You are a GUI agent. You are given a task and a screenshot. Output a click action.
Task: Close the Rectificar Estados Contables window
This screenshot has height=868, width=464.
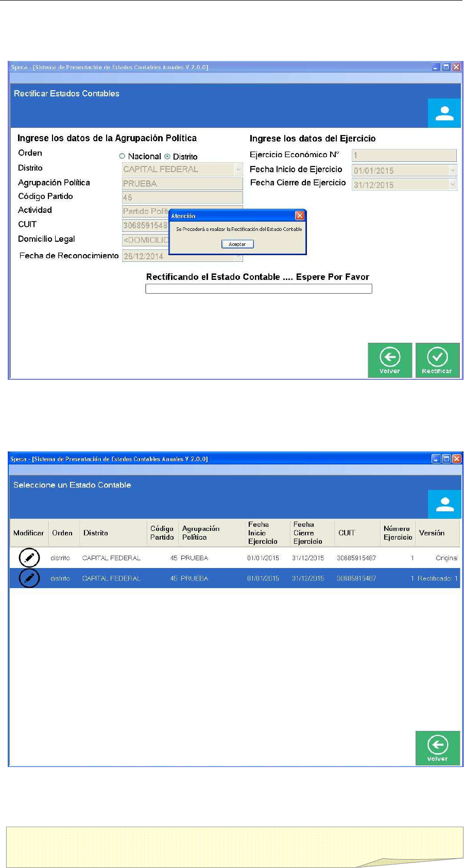click(456, 67)
